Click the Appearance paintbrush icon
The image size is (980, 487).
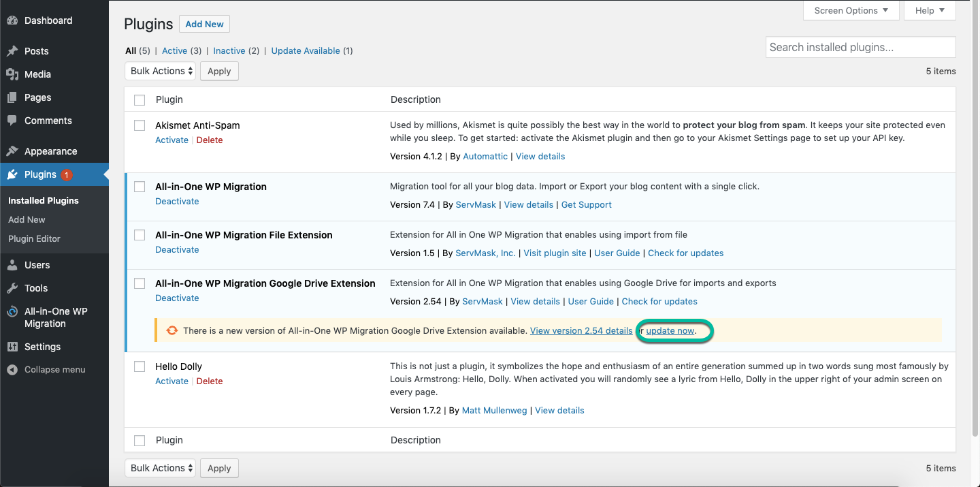(12, 151)
